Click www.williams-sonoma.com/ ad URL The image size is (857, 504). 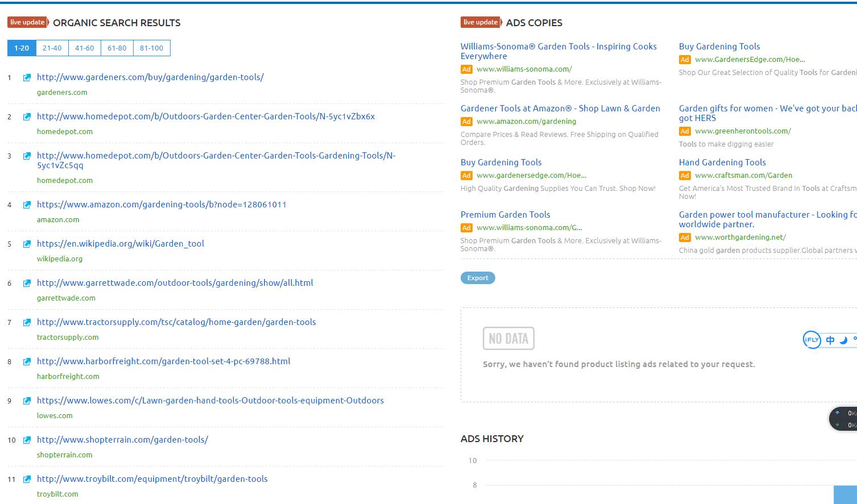pyautogui.click(x=524, y=69)
